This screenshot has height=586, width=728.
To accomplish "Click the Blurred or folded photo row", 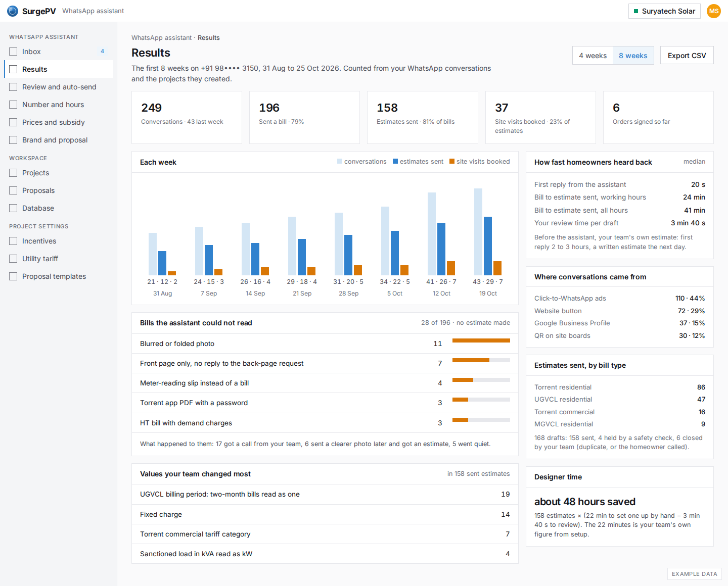I will pyautogui.click(x=325, y=344).
